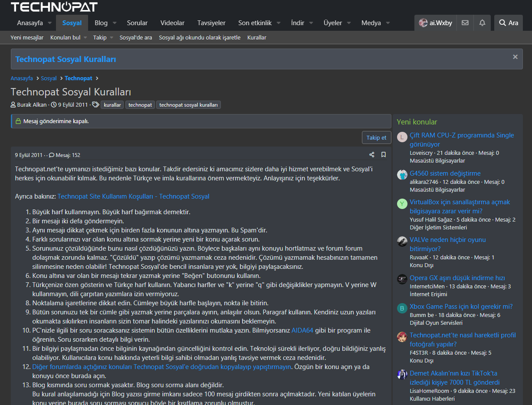This screenshot has height=405, width=532.
Task: Click the technopat tag
Action: point(140,105)
